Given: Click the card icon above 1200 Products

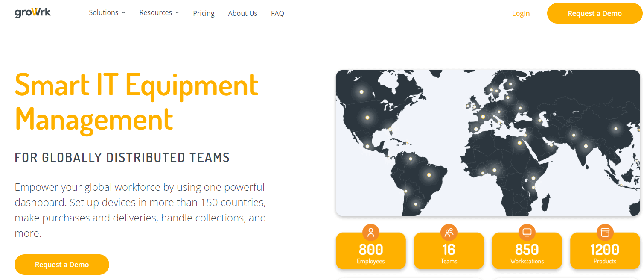Looking at the screenshot, I should point(605,232).
